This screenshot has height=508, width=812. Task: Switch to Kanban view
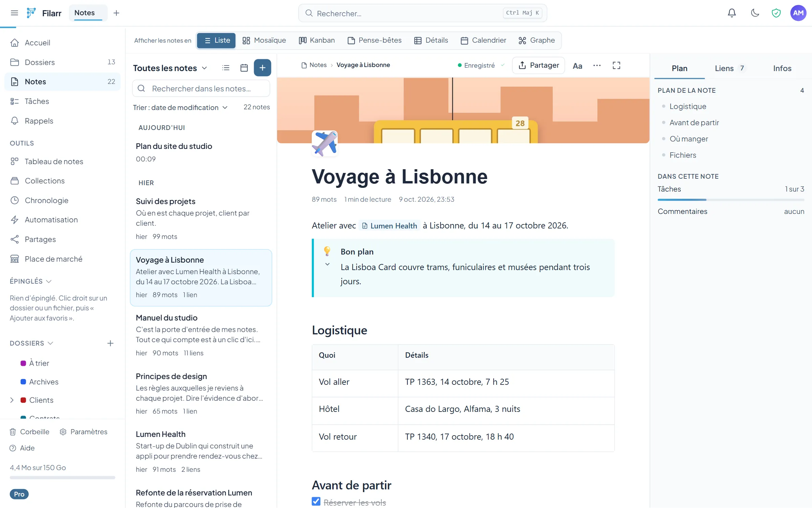pyautogui.click(x=317, y=40)
